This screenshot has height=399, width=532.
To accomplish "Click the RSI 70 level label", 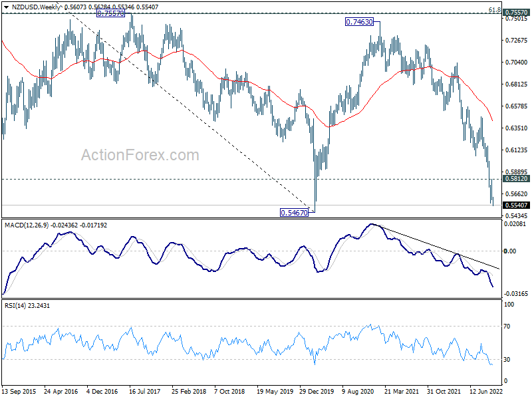I will pos(507,327).
